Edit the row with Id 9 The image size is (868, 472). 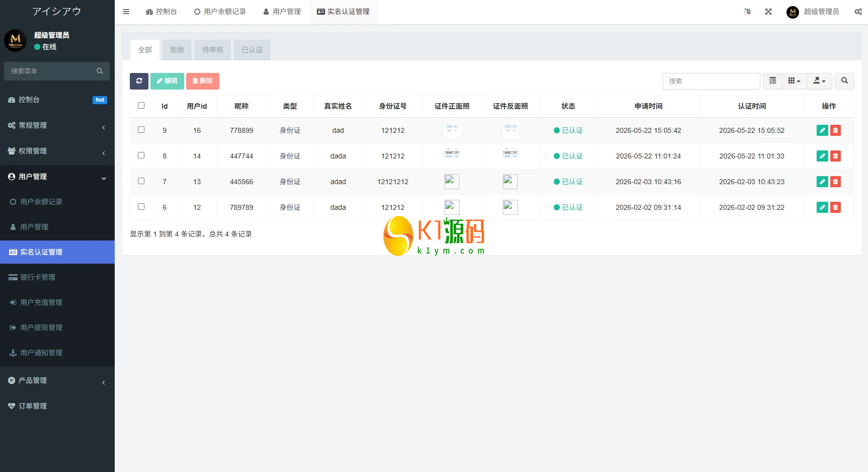[x=822, y=130]
